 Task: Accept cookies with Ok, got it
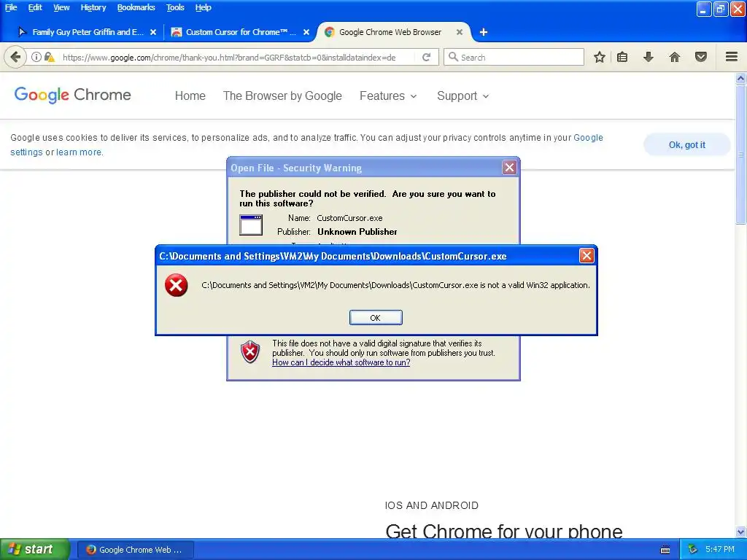coord(686,145)
